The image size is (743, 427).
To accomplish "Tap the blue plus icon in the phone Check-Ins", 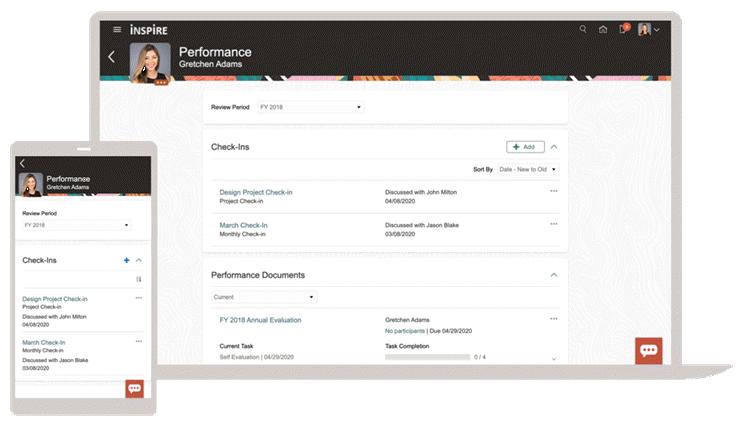I will pos(126,260).
